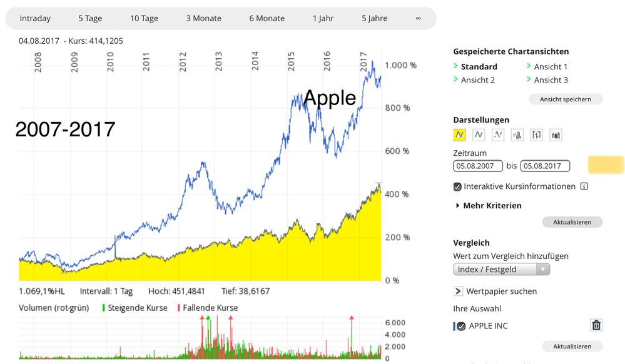This screenshot has width=625, height=364.
Task: Click the arrow icon beside Wertpapier suchen
Action: [x=459, y=291]
